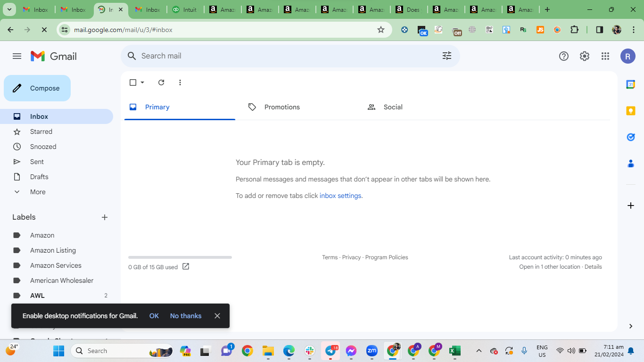
Task: Open Zoom from the taskbar
Action: pyautogui.click(x=372, y=351)
